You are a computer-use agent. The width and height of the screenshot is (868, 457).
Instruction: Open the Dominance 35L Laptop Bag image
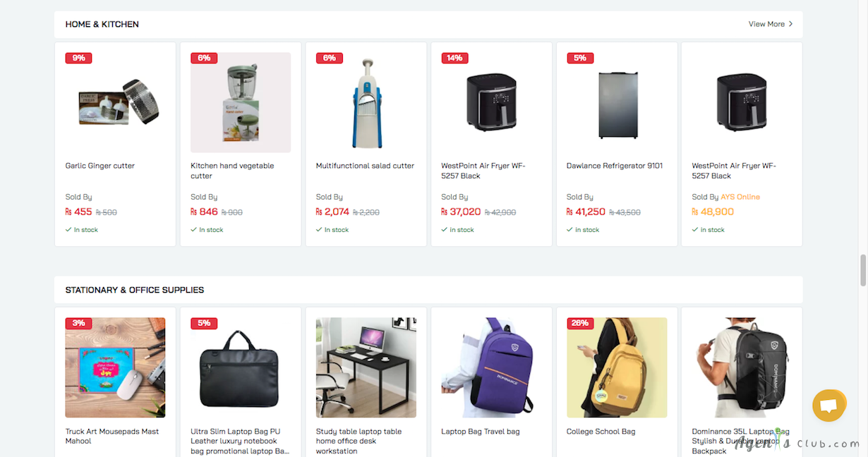click(x=742, y=367)
